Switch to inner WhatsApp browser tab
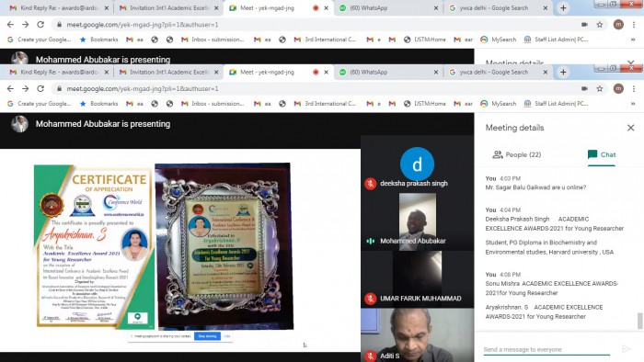This screenshot has width=644, height=362. 388,73
